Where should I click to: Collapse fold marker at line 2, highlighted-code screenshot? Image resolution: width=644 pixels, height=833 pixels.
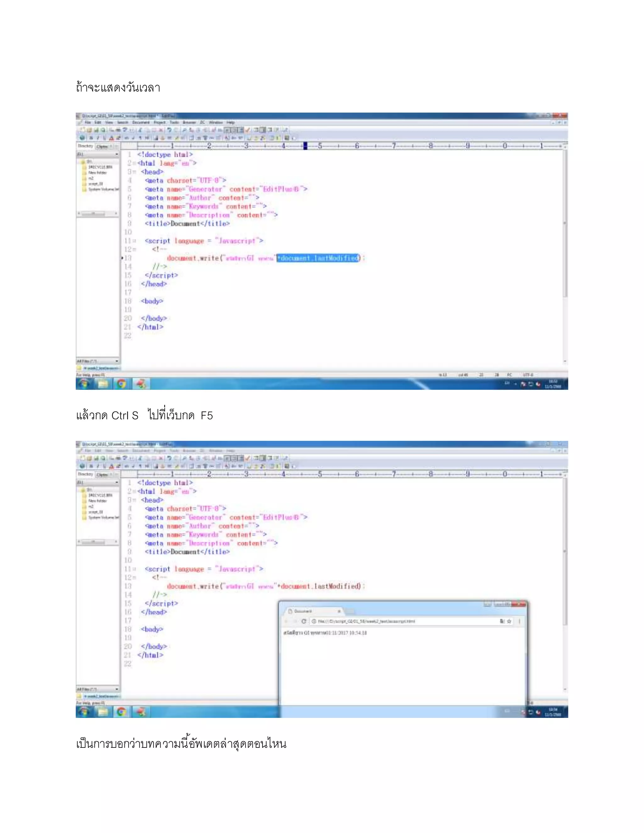click(134, 163)
